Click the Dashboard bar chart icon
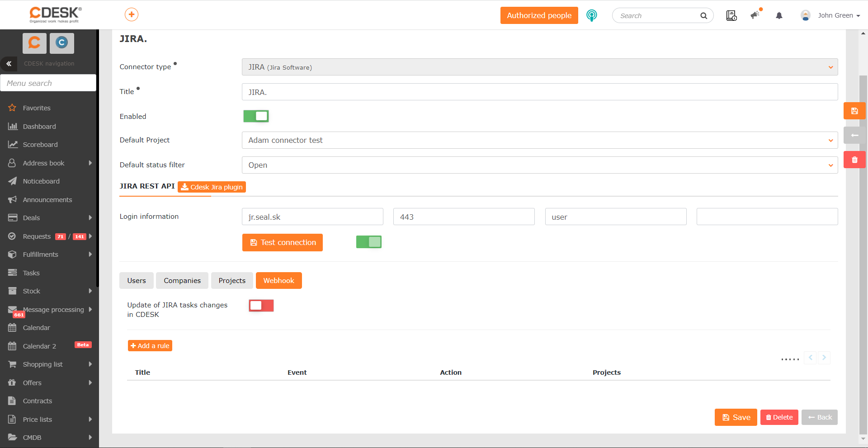Image resolution: width=868 pixels, height=448 pixels. click(12, 126)
